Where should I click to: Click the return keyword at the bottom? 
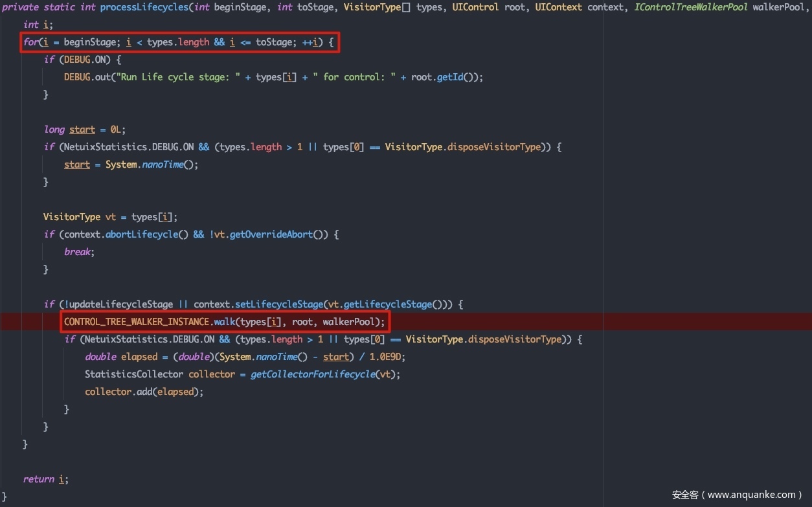click(x=38, y=479)
